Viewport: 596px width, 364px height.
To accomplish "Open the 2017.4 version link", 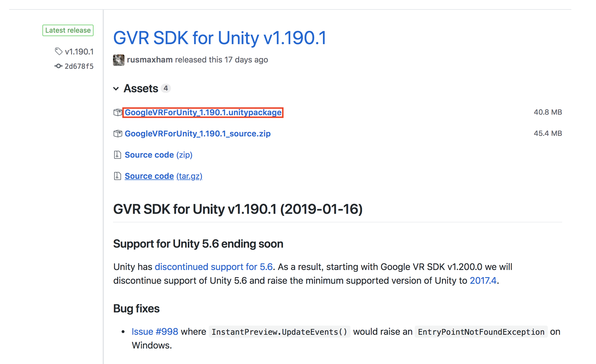I will tap(483, 281).
